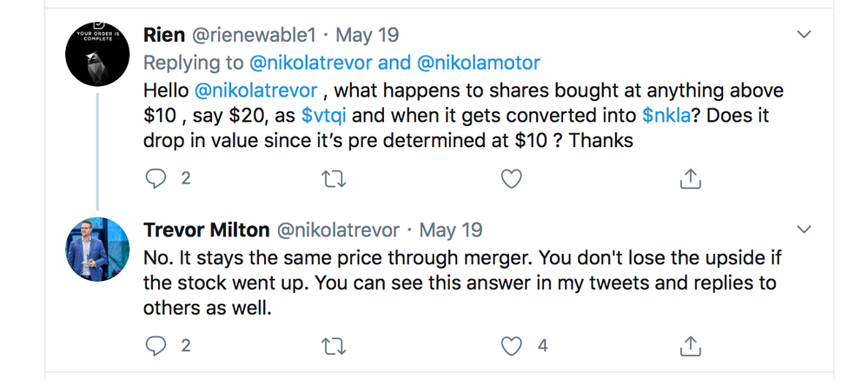Share Rien's tweet

[x=689, y=178]
